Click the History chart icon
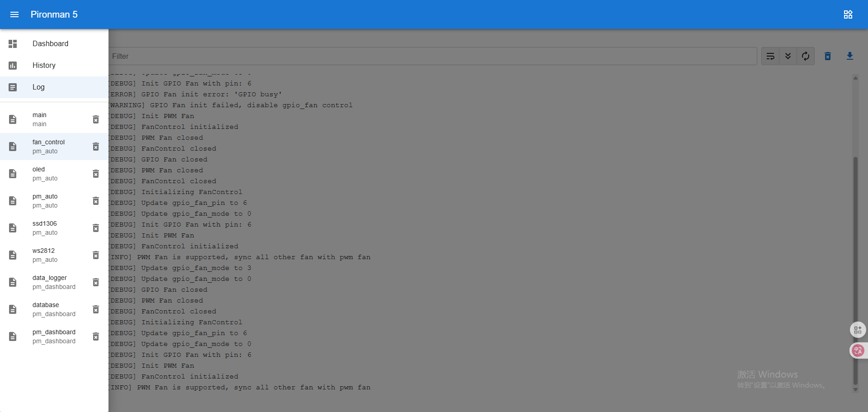Image resolution: width=868 pixels, height=412 pixels. click(13, 66)
